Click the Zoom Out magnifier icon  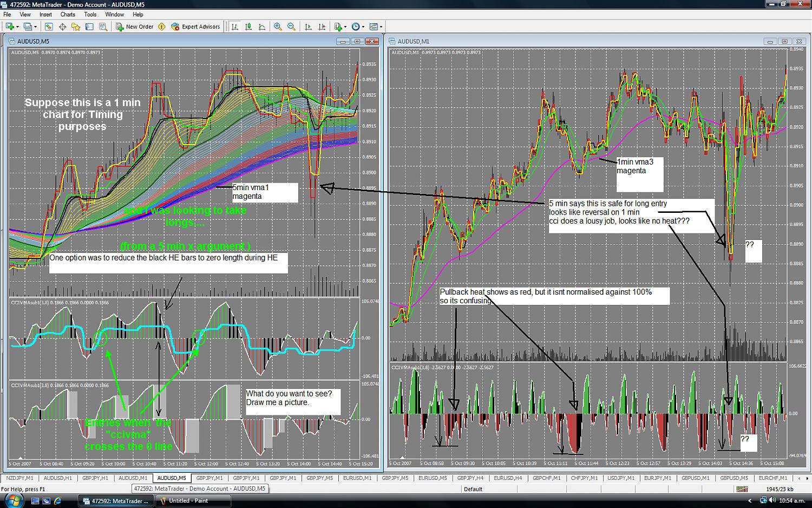[291, 27]
